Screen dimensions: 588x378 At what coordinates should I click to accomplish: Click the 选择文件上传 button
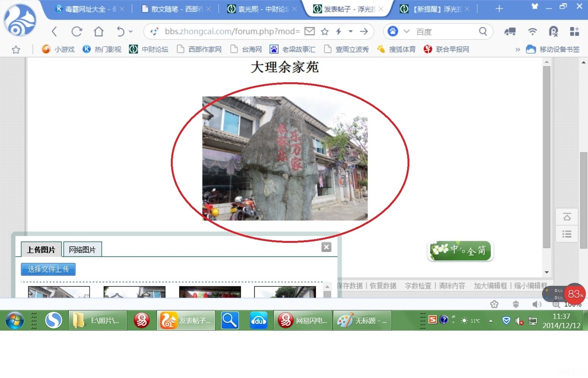point(48,269)
